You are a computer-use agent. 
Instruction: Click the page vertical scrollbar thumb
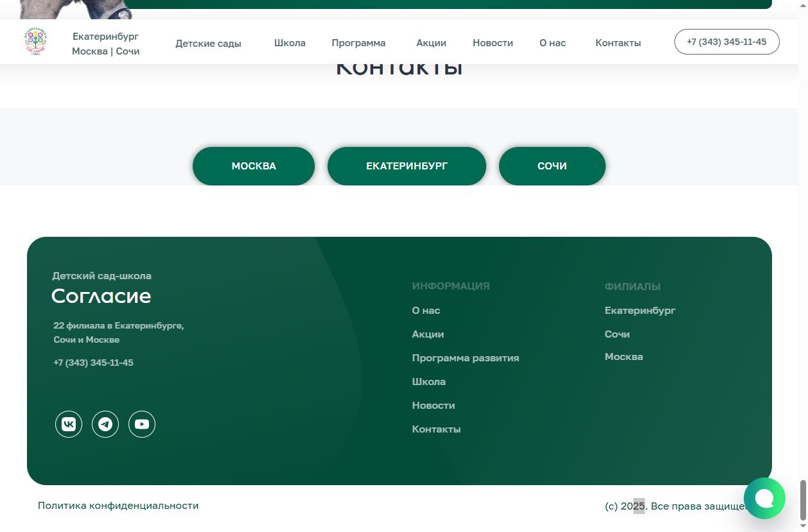[x=802, y=501]
